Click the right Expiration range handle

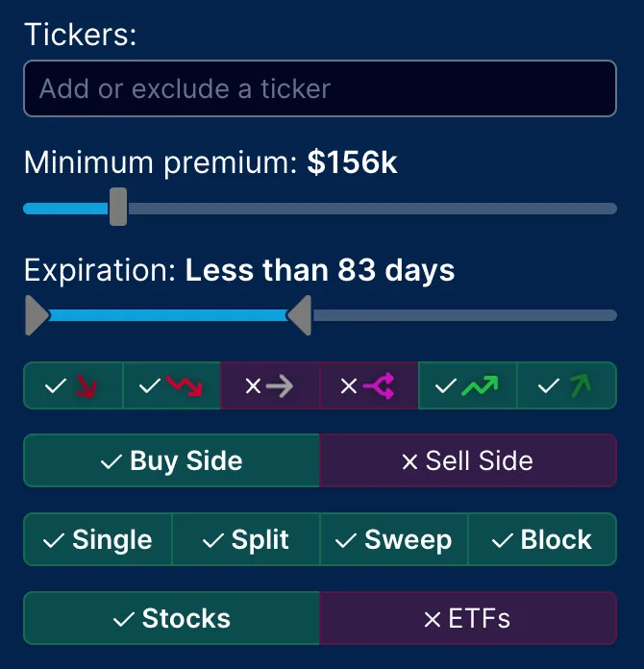click(x=301, y=315)
